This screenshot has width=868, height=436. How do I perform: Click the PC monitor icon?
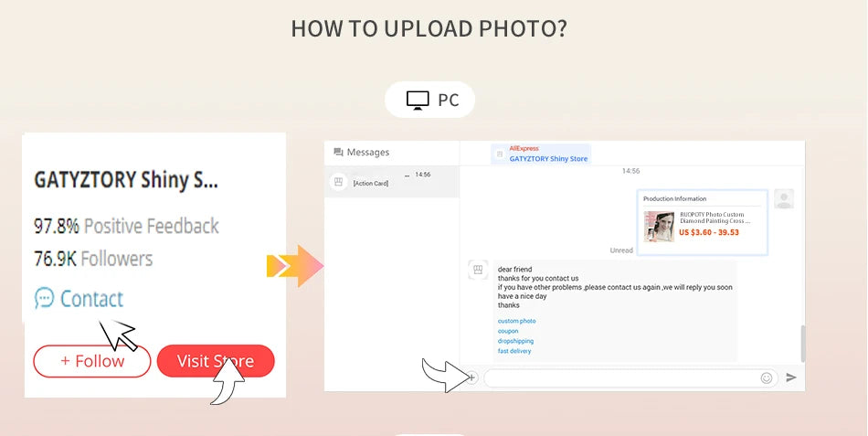tap(418, 101)
